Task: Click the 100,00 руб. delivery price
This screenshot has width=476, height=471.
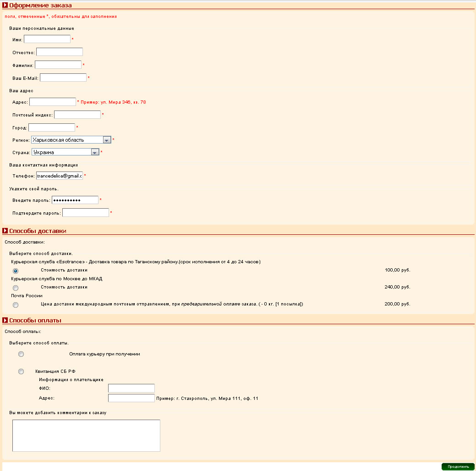Action: pos(397,270)
